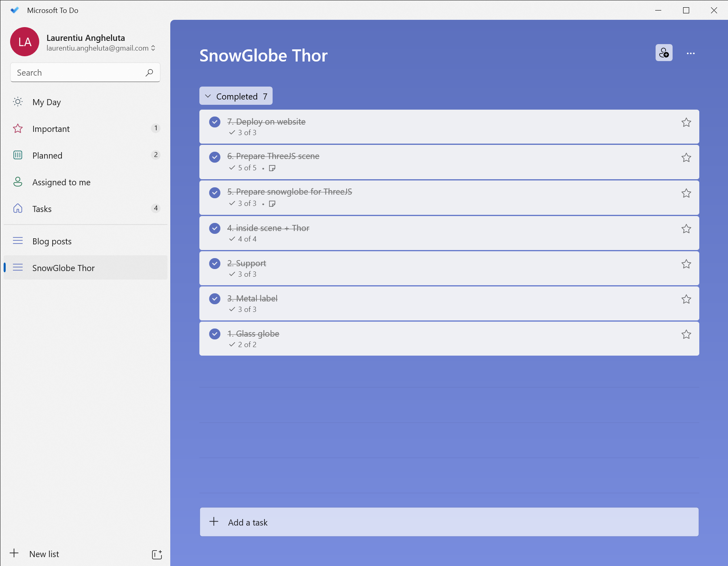The width and height of the screenshot is (728, 566).
Task: Click the New list button
Action: click(x=44, y=554)
